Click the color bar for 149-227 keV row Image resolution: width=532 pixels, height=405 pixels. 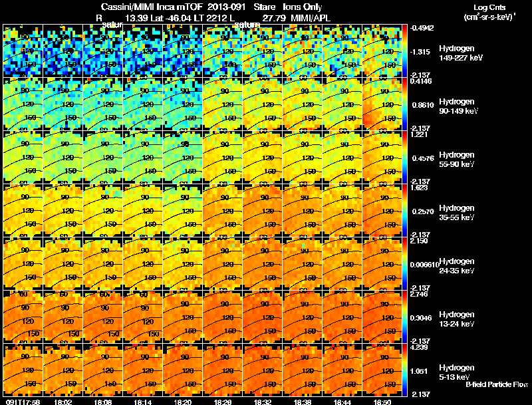coord(405,51)
